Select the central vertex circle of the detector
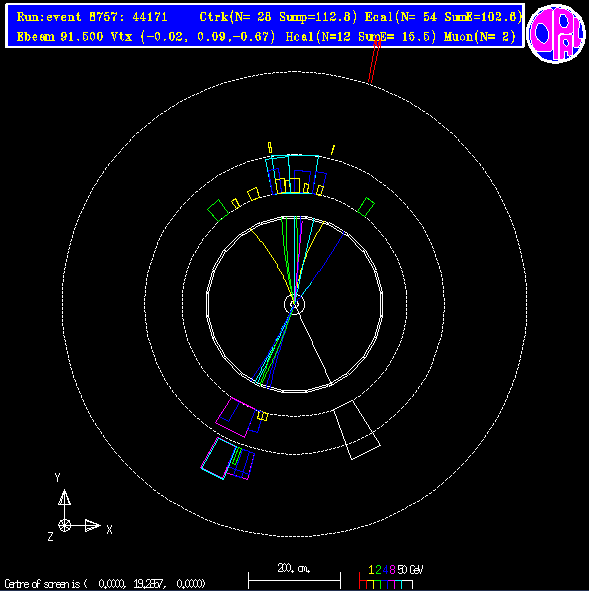 pos(294,304)
